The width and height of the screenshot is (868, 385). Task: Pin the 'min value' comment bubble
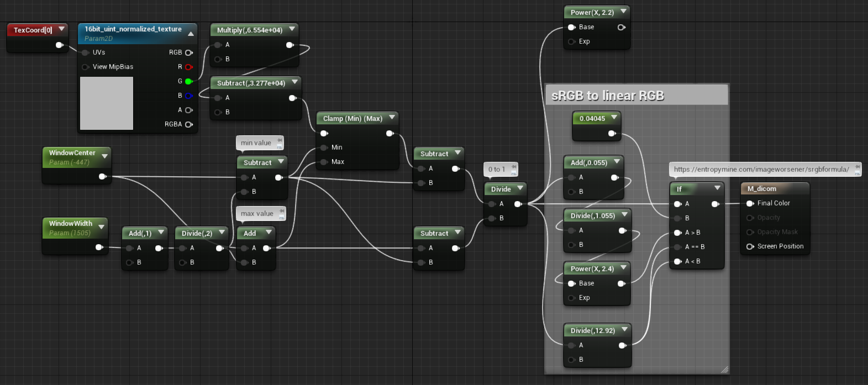point(280,140)
